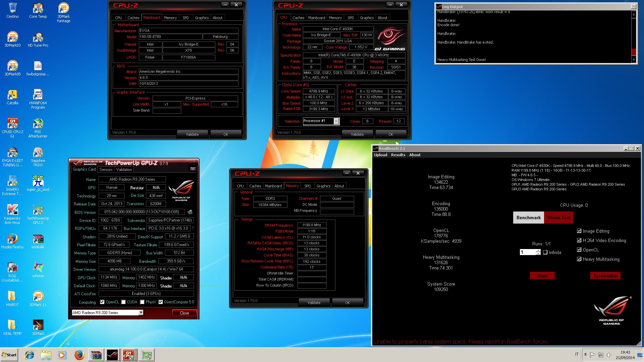Open MSI Afterburner desktop icon
Screen dimensions: 644x362
(x=38, y=128)
